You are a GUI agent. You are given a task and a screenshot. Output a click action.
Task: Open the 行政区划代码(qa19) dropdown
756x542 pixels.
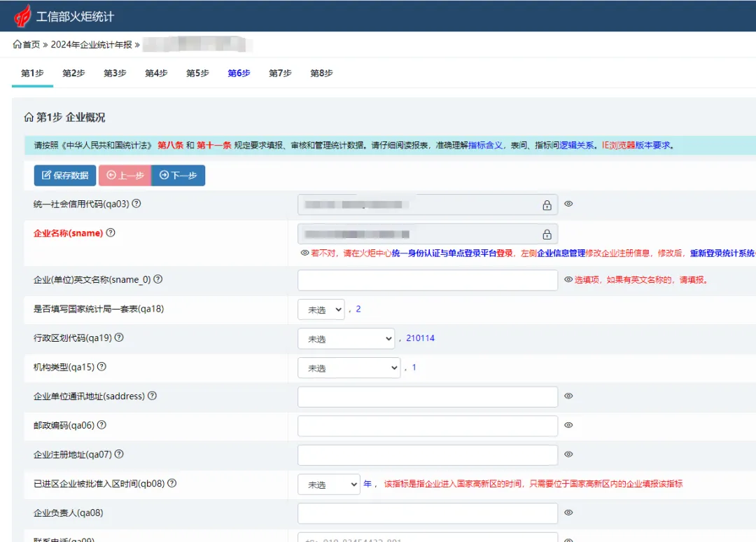[346, 339]
